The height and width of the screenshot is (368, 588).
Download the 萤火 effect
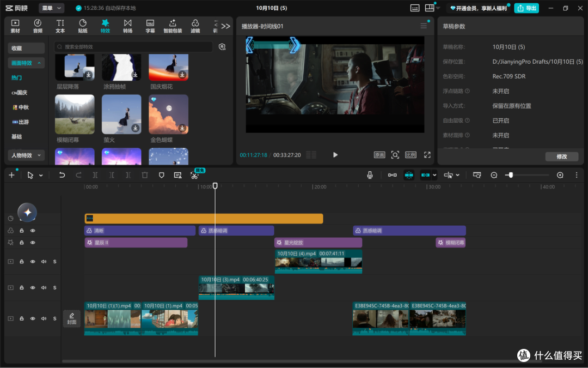pos(136,128)
